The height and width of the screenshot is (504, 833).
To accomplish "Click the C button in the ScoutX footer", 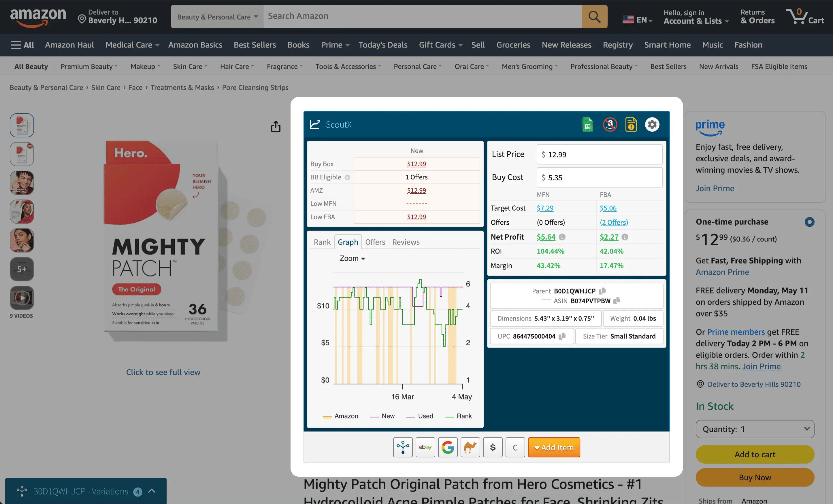I will point(515,447).
